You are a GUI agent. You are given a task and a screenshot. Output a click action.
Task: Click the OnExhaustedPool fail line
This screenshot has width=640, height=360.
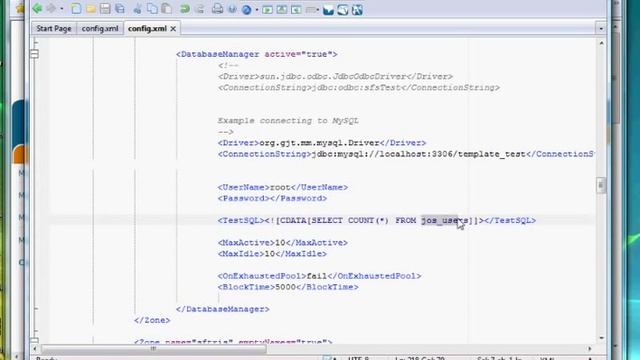tap(320, 276)
